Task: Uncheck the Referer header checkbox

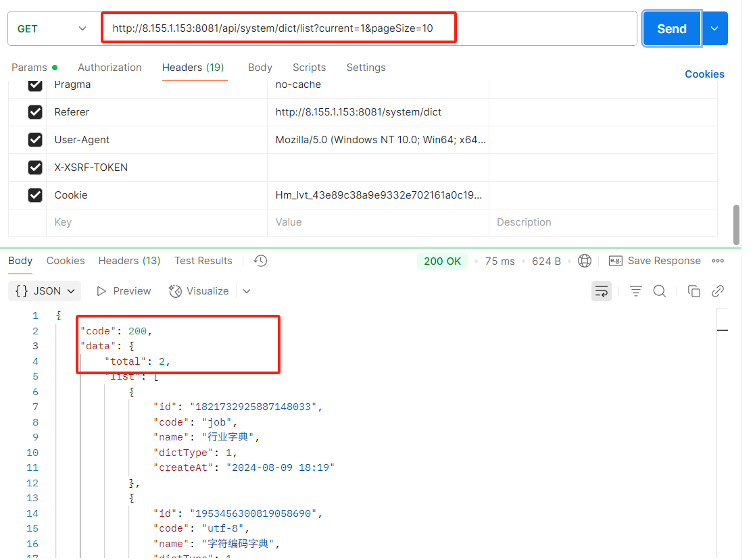Action: click(34, 112)
